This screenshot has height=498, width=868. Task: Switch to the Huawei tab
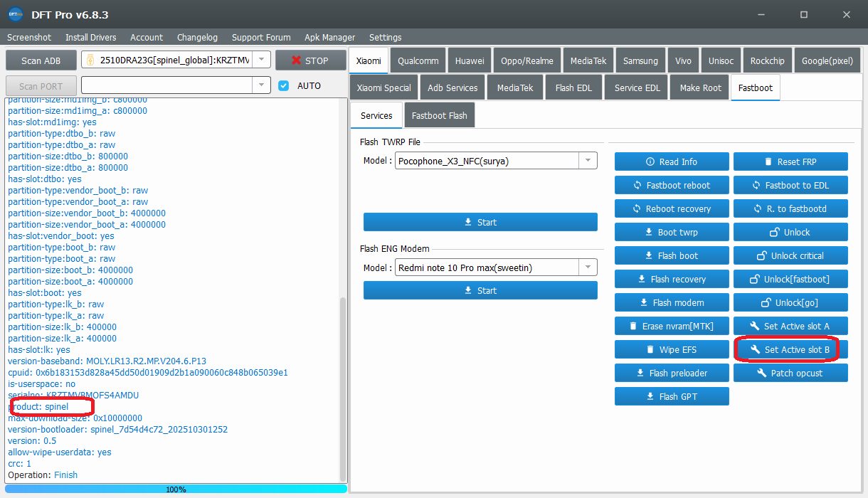(470, 60)
